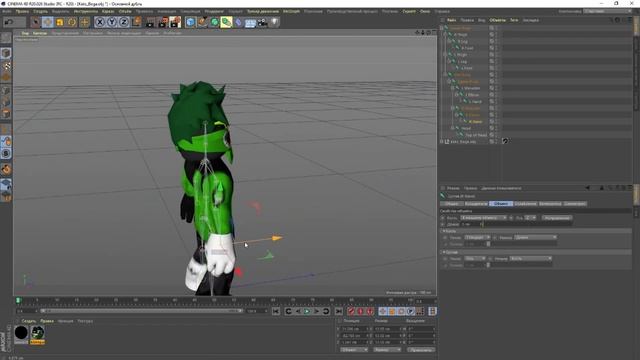Screen dimensions: 640x360
Task: Switch to Polygons mode
Action: (6, 114)
